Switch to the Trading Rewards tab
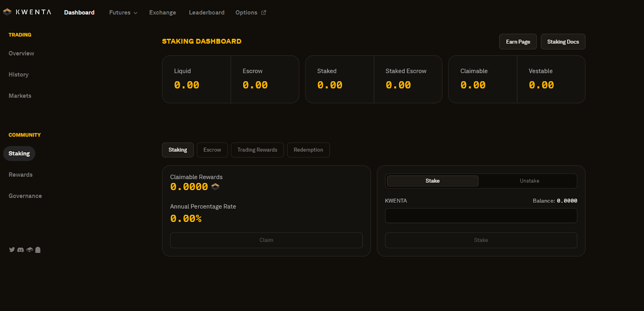This screenshot has width=644, height=311. 257,150
